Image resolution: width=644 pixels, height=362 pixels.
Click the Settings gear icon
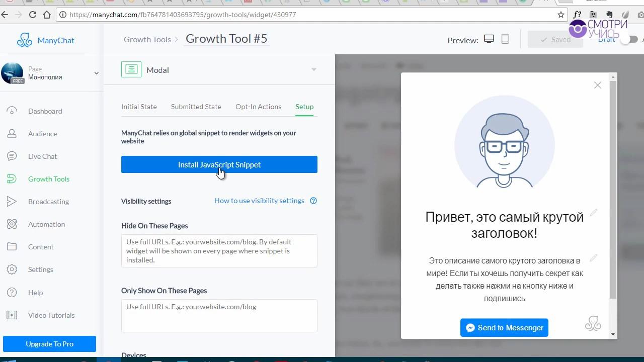(x=12, y=269)
